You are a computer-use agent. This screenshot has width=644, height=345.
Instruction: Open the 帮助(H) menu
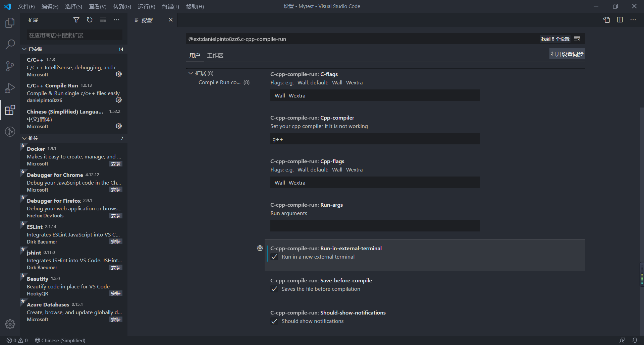(195, 6)
